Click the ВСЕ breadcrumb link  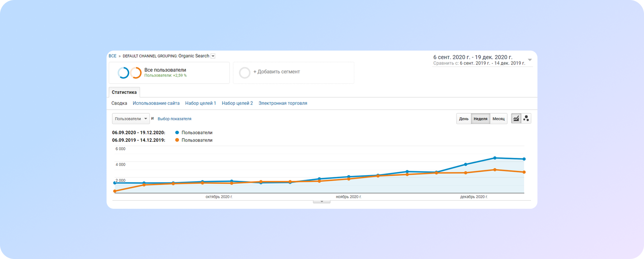113,56
